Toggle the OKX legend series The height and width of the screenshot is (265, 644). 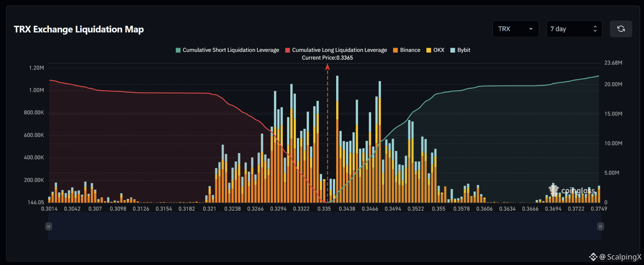click(x=435, y=50)
